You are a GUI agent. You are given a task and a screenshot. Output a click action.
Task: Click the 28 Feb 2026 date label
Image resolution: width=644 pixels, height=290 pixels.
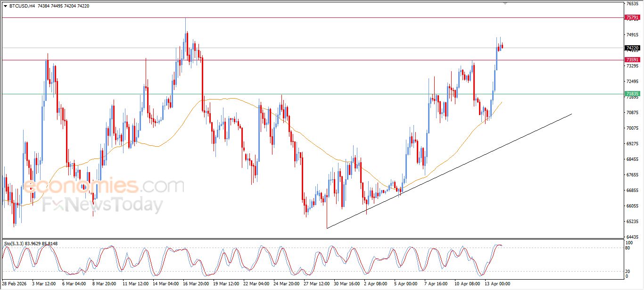point(15,284)
